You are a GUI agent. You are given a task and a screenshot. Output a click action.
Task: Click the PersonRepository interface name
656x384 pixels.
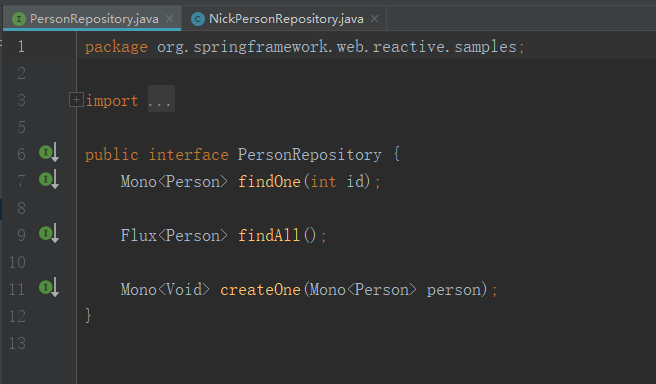[310, 155]
